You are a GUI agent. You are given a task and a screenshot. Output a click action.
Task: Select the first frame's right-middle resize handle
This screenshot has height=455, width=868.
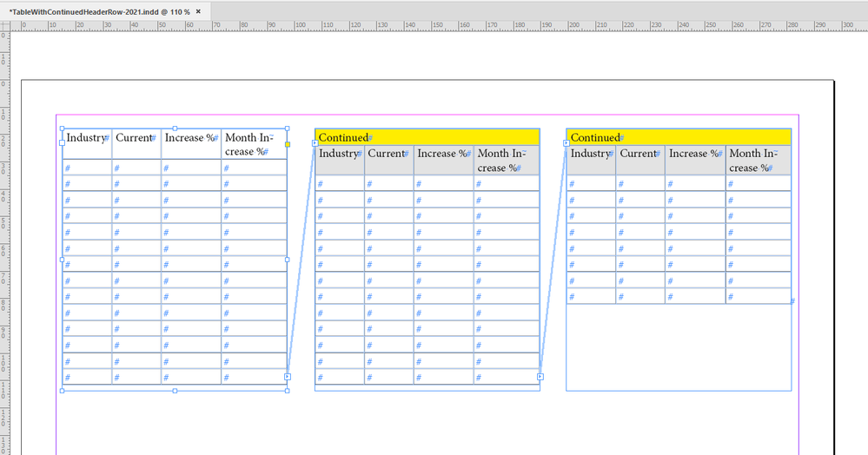click(288, 259)
